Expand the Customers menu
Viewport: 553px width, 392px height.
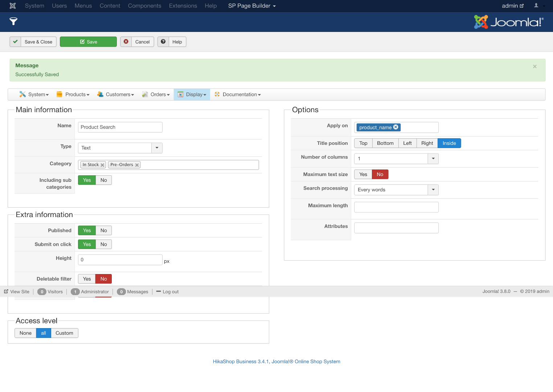(x=116, y=94)
